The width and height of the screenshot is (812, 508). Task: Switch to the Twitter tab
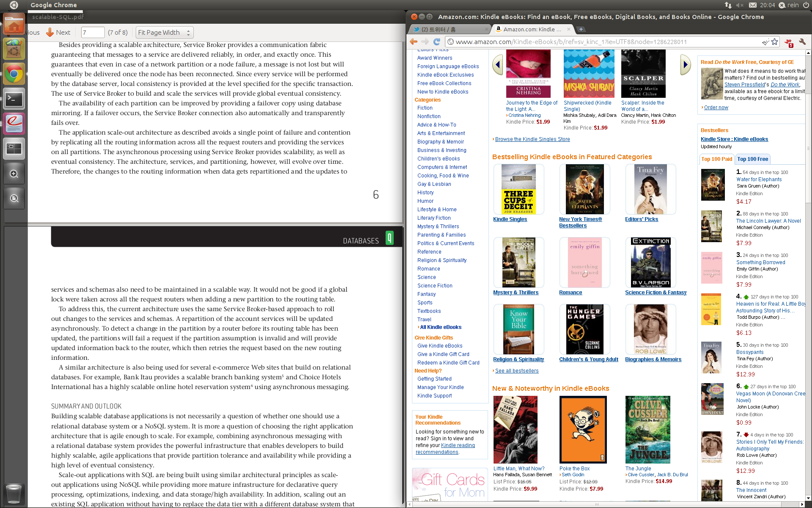click(x=448, y=29)
